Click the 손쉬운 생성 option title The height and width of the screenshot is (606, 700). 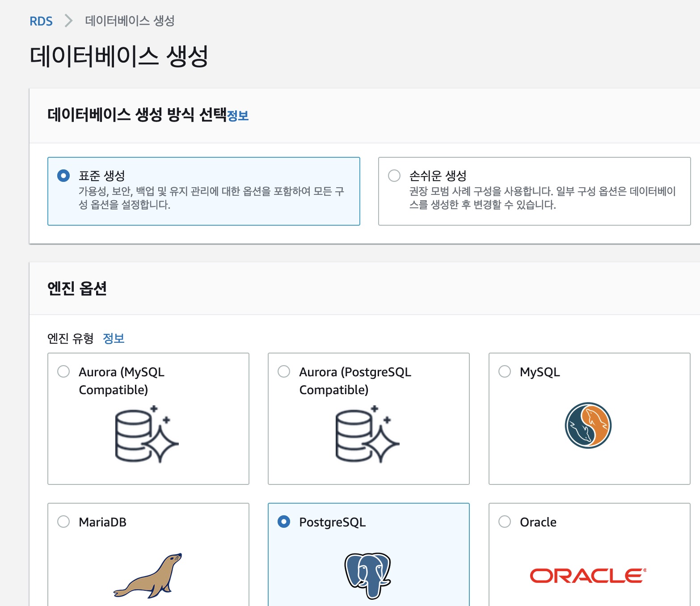(438, 176)
